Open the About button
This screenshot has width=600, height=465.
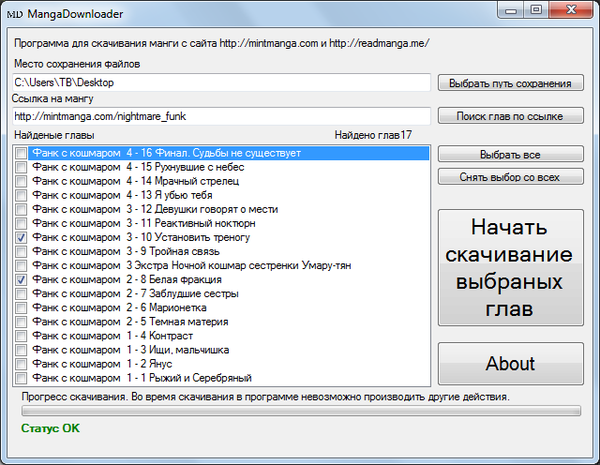(x=510, y=364)
